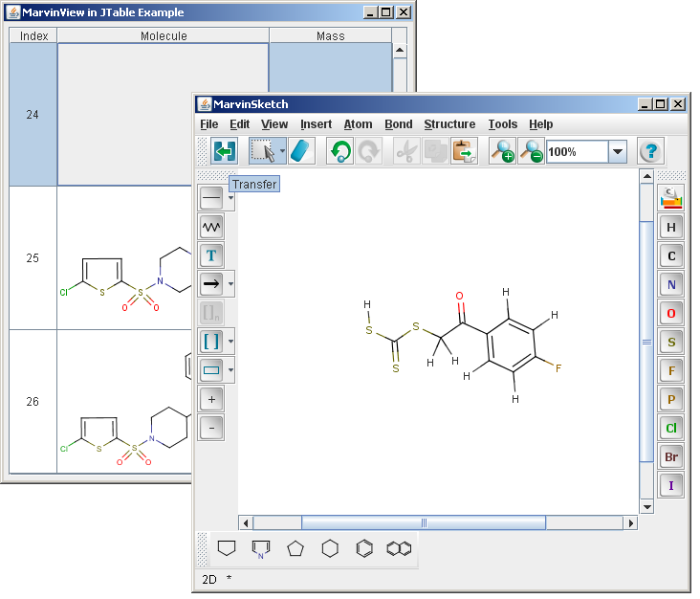Select the Br atom button
Image resolution: width=700 pixels, height=599 pixels.
point(671,456)
